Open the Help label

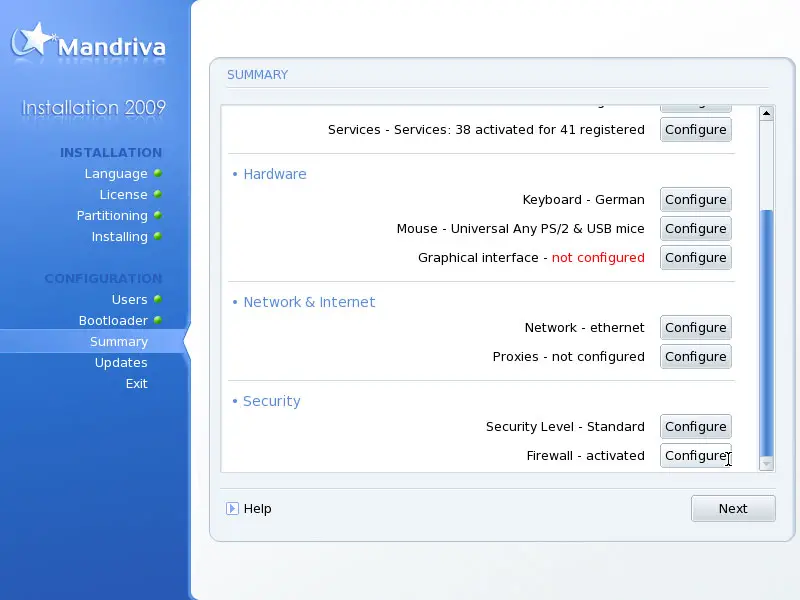[x=258, y=509]
